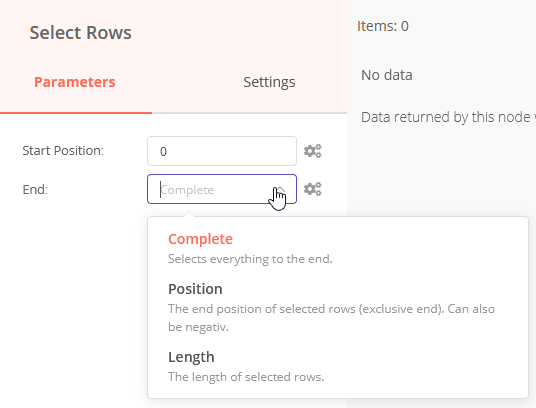Pick the length of selected rows description

[246, 377]
